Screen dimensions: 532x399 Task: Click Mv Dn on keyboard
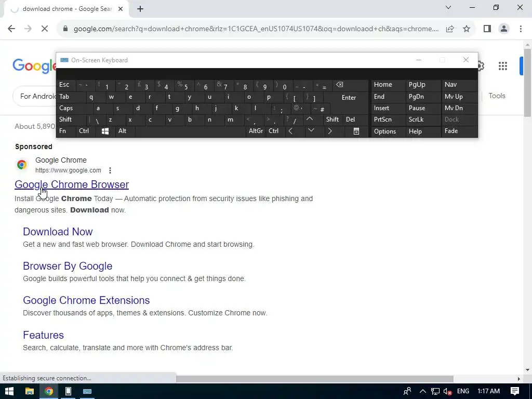(459, 108)
